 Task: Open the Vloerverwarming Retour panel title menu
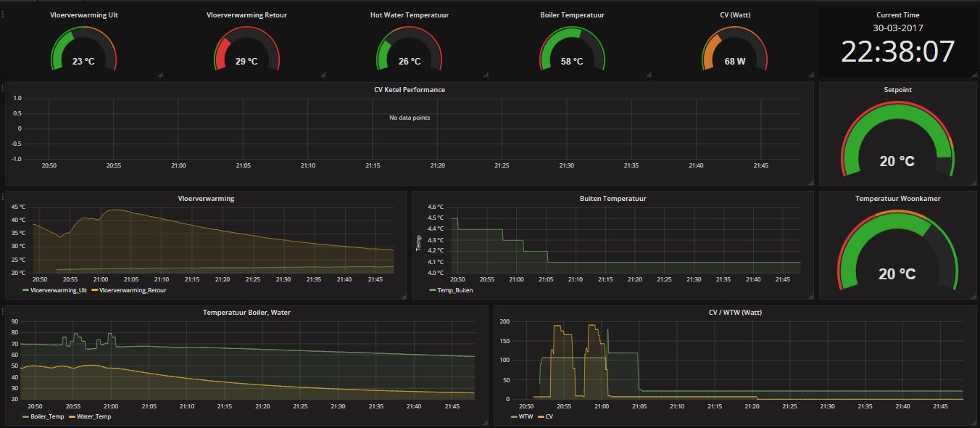coord(246,15)
